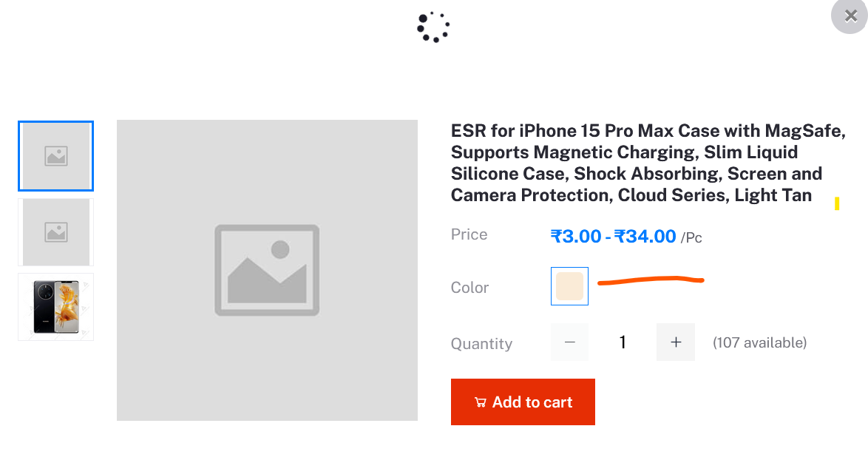Click the cart icon inside Add to cart
The height and width of the screenshot is (460, 868).
(480, 402)
